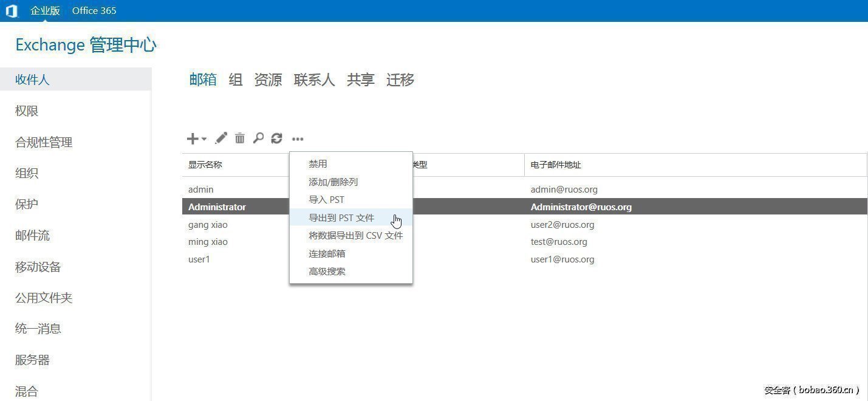The image size is (868, 401).
Task: Open 合规性管理 in left navigation
Action: point(44,142)
